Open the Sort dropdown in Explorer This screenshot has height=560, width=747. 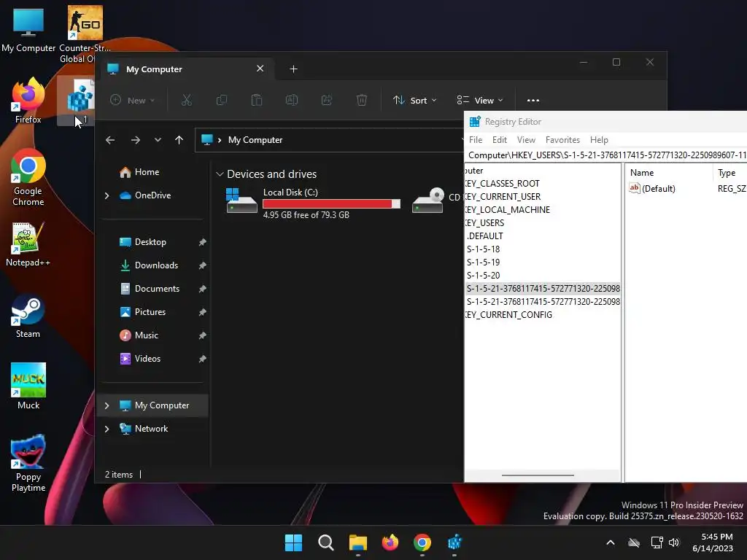[414, 101]
